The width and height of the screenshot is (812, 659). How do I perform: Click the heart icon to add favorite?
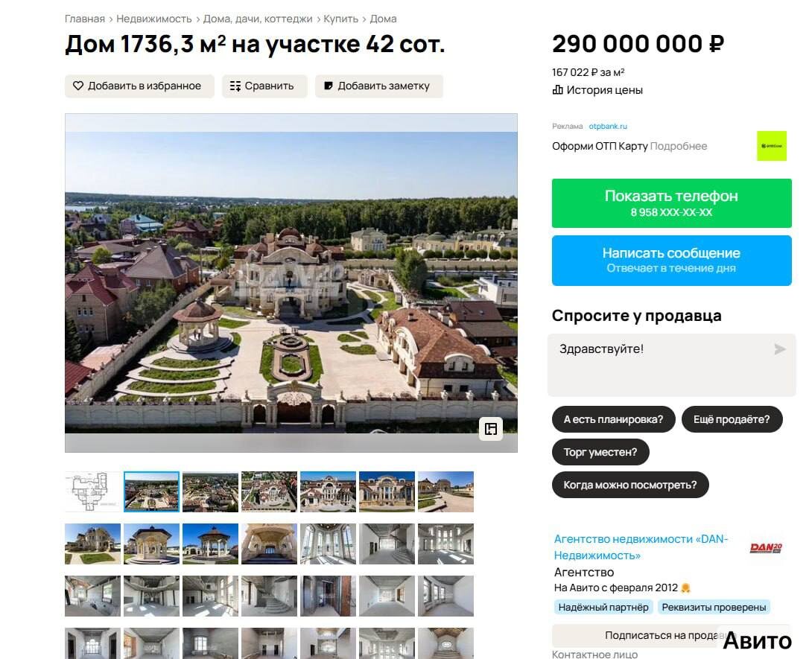click(77, 86)
